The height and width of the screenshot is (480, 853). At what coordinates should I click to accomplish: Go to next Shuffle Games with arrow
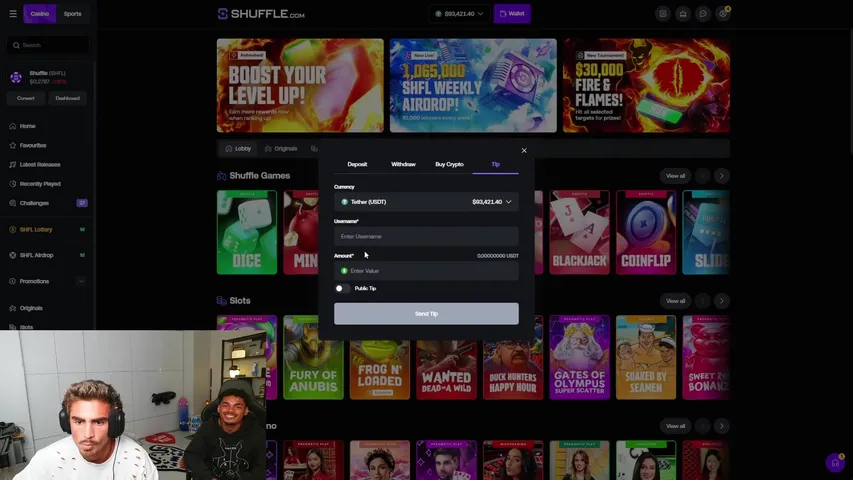722,176
